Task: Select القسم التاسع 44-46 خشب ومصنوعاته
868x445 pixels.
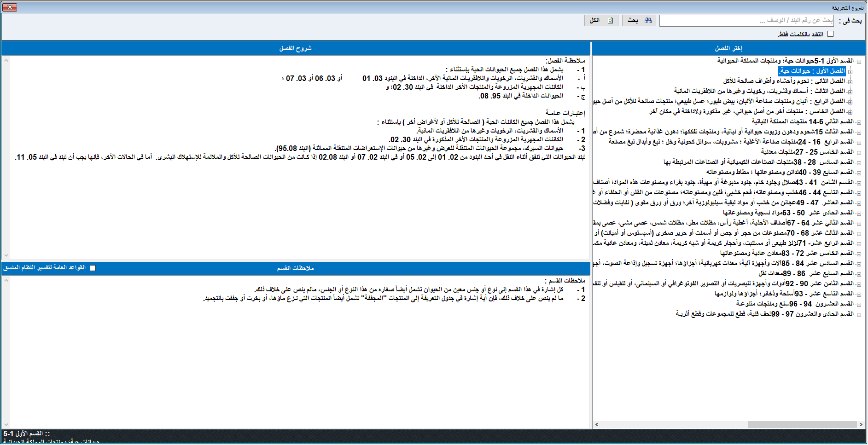Action: 724,192
